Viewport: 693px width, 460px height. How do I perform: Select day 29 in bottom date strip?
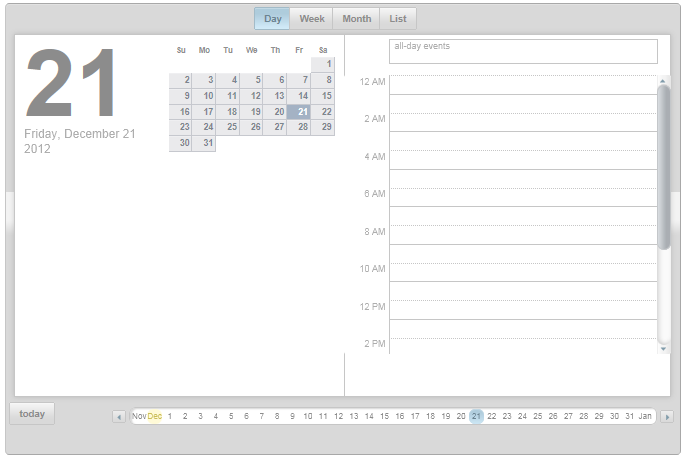(x=599, y=416)
